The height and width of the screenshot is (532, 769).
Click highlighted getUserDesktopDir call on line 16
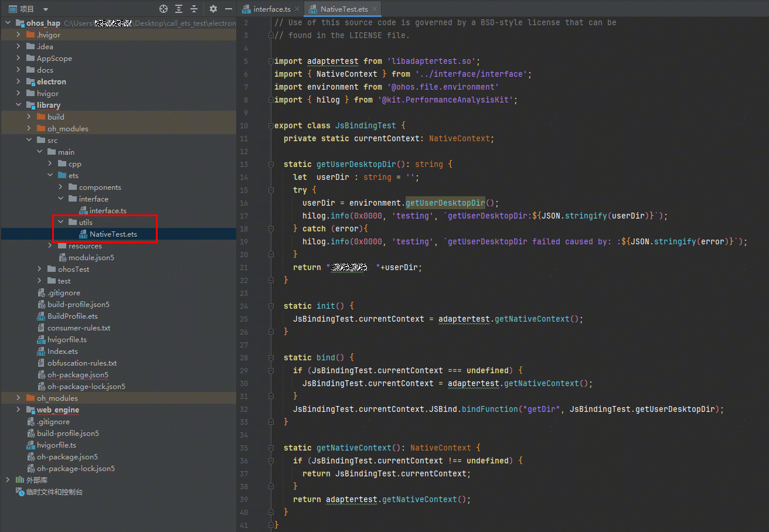point(445,203)
